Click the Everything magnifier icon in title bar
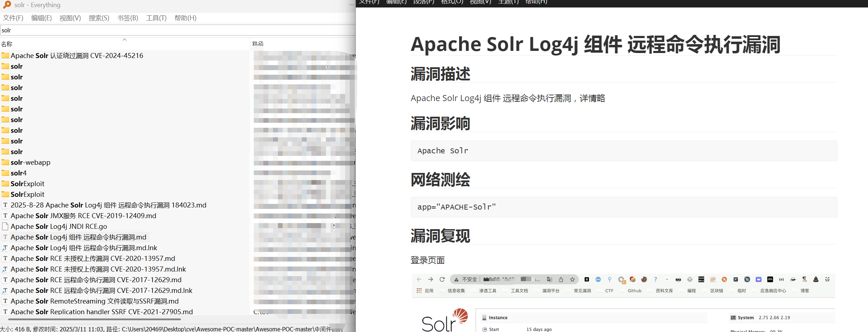The image size is (868, 332). click(7, 5)
